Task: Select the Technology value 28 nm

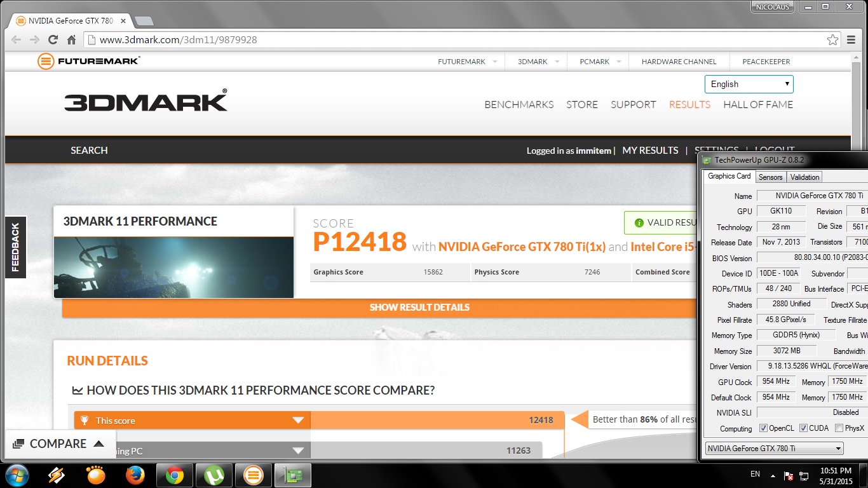Action: tap(781, 227)
